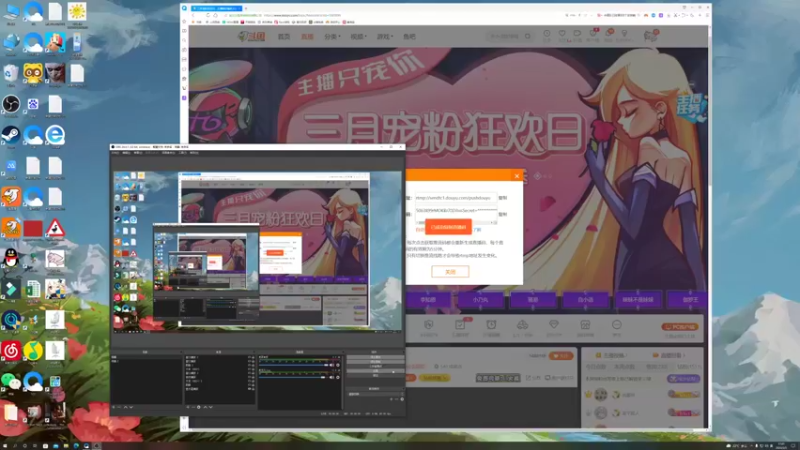Click Start Streaming in OBS controls
This screenshot has height=450, width=800.
click(375, 357)
